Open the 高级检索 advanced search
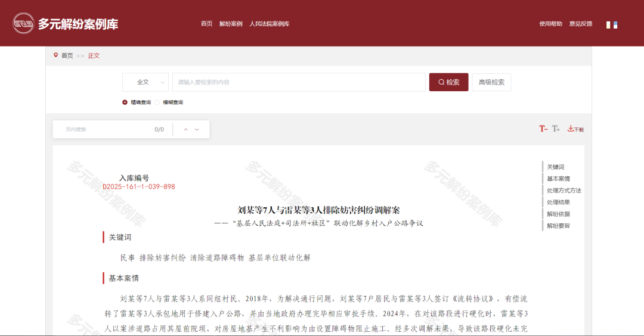 [x=491, y=82]
